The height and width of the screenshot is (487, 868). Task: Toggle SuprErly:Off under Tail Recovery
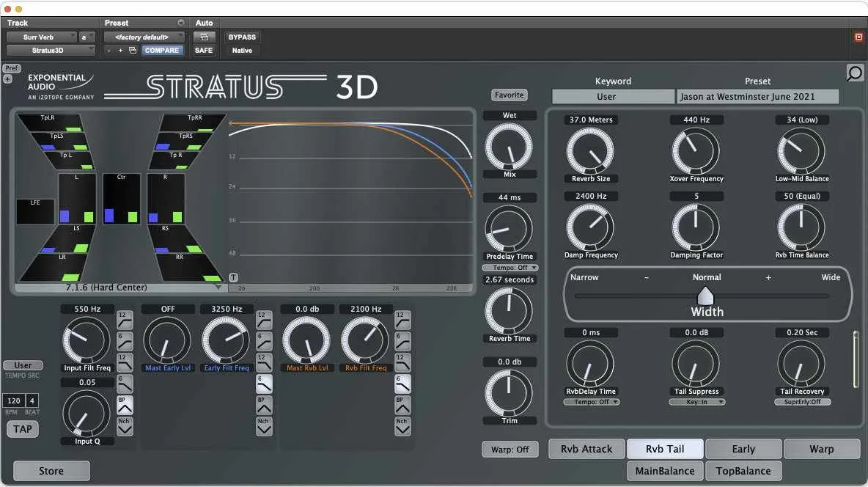point(802,402)
